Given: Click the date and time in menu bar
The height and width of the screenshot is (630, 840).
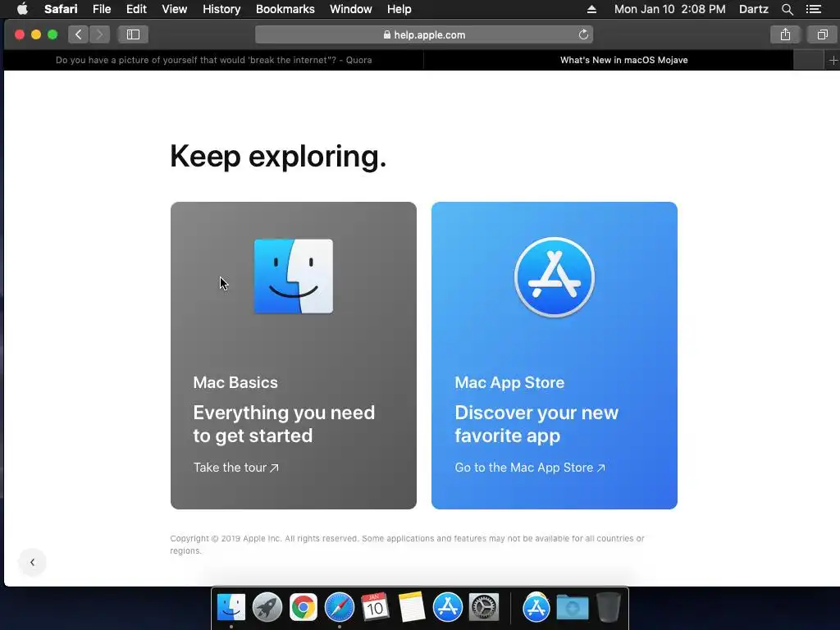Looking at the screenshot, I should point(669,9).
